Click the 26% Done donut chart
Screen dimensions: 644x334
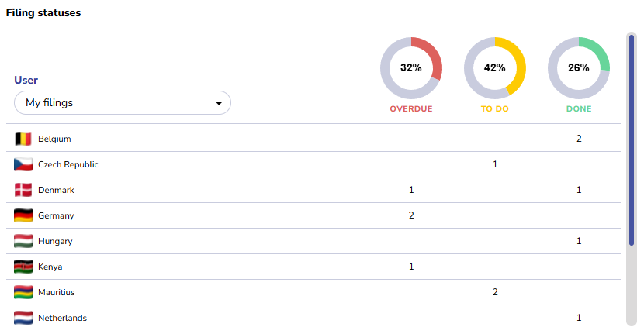pyautogui.click(x=579, y=67)
